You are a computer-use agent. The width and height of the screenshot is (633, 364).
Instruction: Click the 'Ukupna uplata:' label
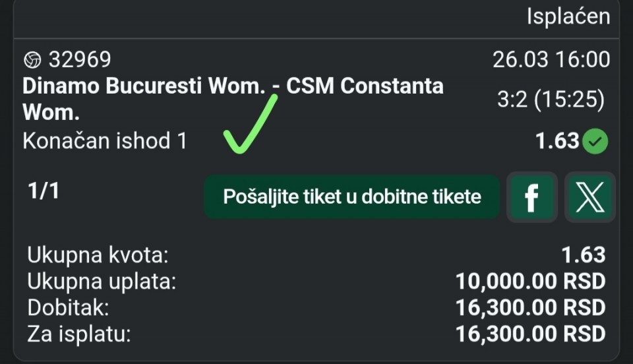coord(102,281)
